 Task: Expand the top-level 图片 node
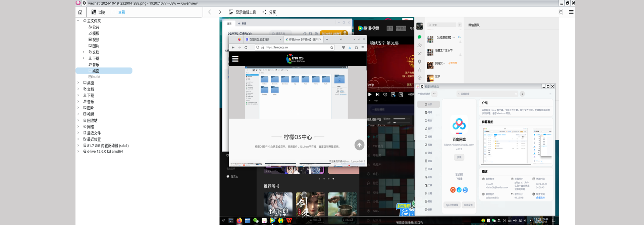pyautogui.click(x=78, y=108)
